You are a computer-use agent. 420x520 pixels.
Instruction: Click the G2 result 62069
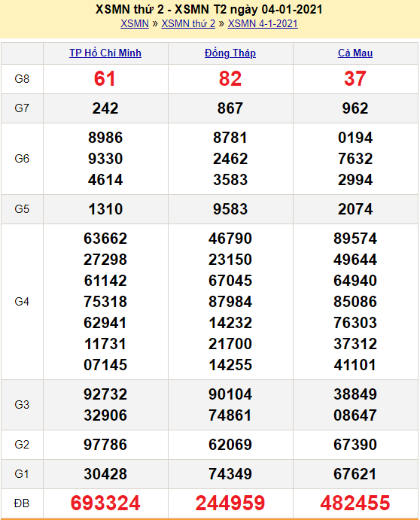click(230, 445)
